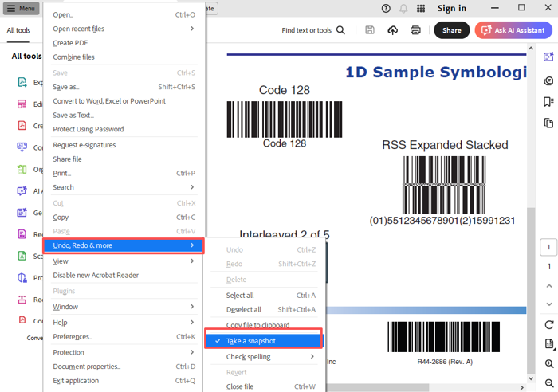Click the zoom in magnifier icon

pyautogui.click(x=549, y=364)
